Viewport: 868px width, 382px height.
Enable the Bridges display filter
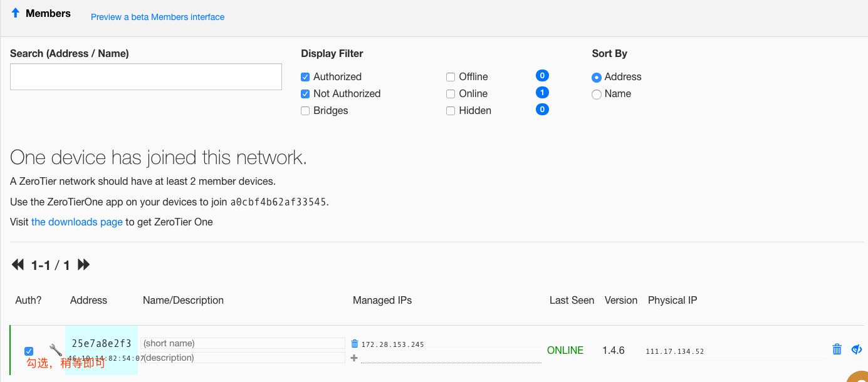305,111
